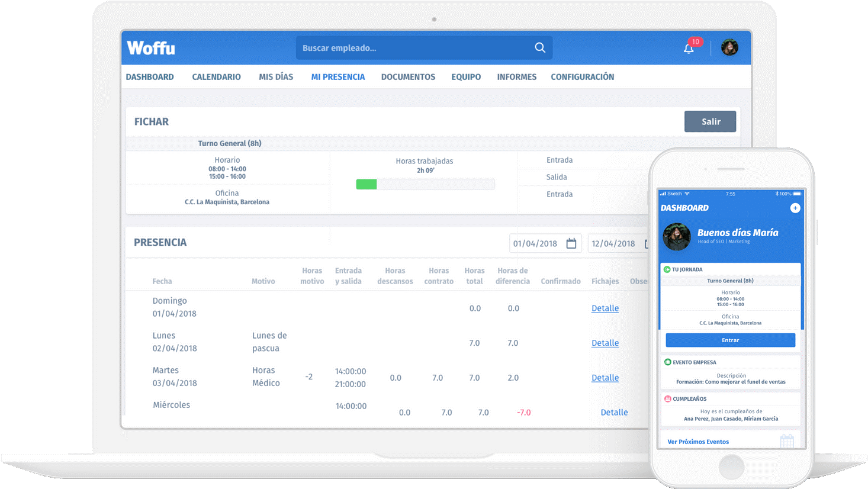The image size is (868, 489).
Task: Focus the Buscar empleado search field
Action: point(414,48)
